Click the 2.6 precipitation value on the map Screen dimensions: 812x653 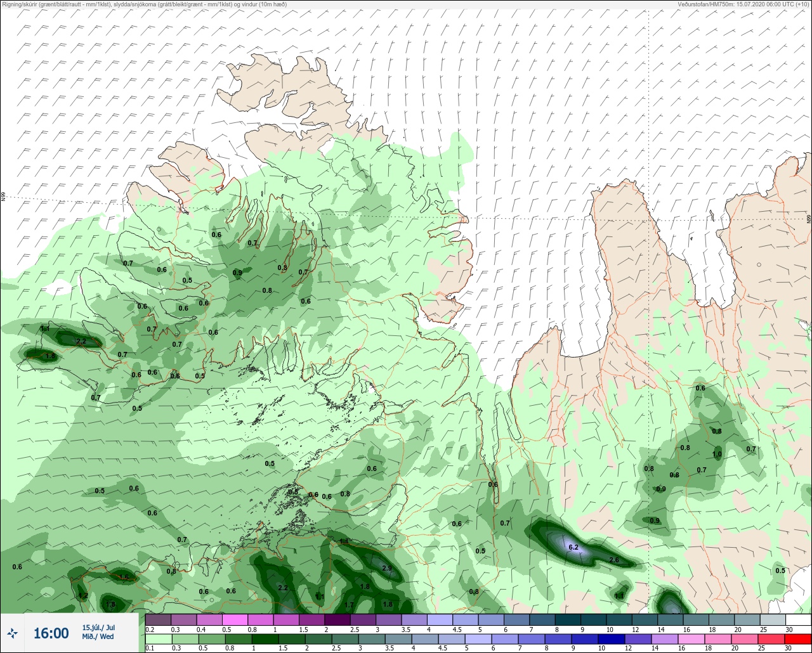614,560
